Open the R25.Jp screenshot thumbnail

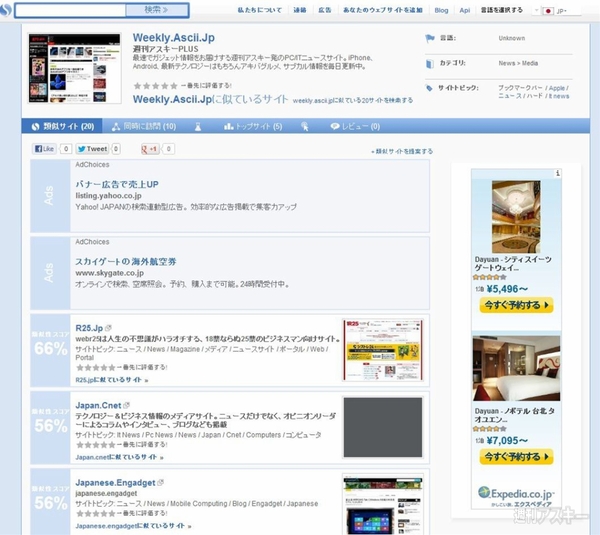[x=383, y=350]
